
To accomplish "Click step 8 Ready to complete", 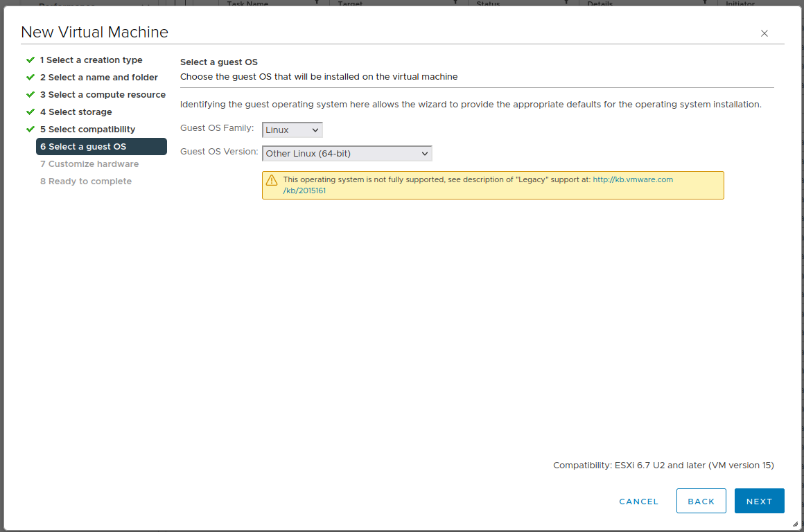I will click(85, 181).
